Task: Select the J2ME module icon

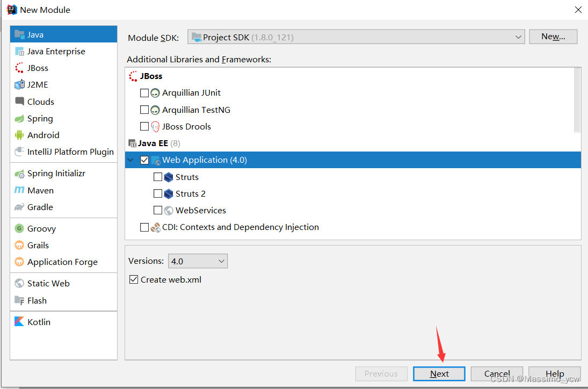Action: click(x=19, y=85)
